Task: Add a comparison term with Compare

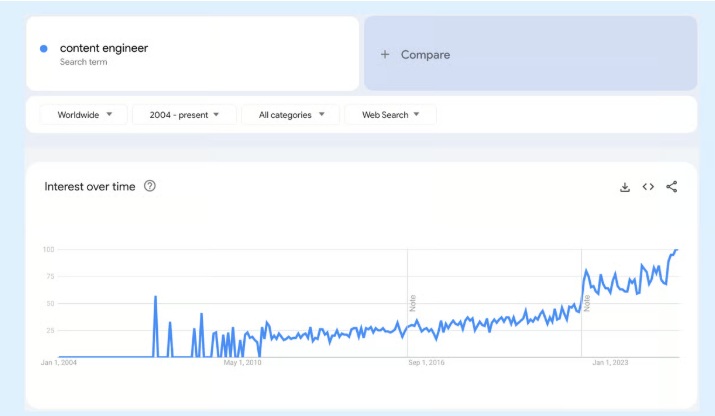Action: [530, 53]
